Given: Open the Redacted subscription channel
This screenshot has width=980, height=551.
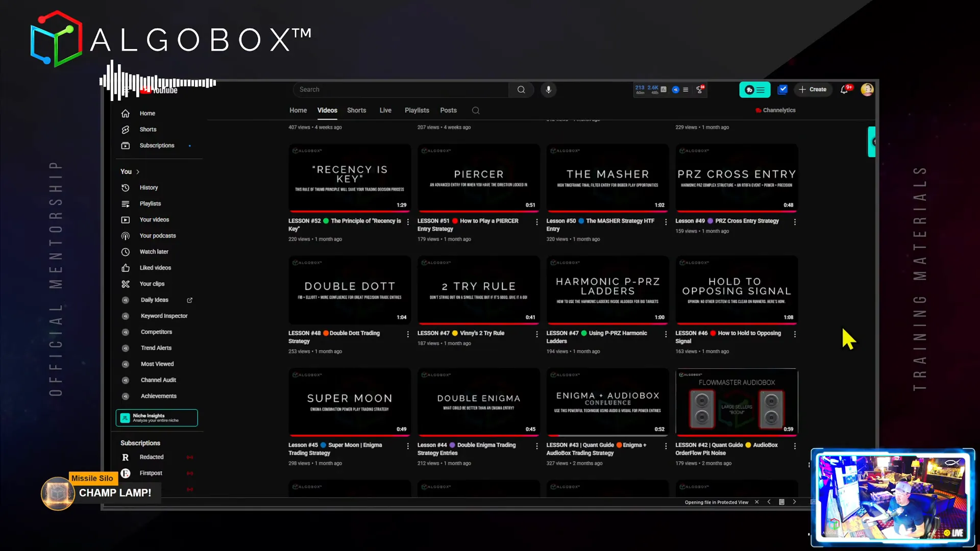Looking at the screenshot, I should click(151, 457).
